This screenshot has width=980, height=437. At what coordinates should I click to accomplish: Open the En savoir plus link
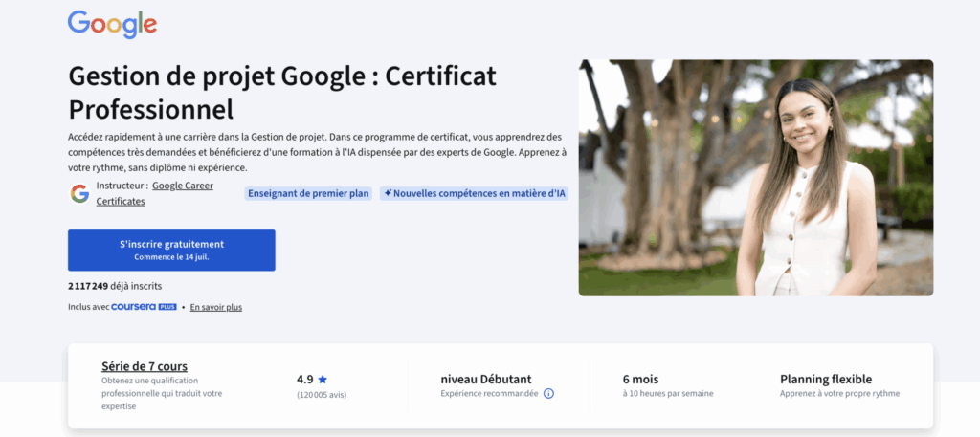tap(215, 307)
